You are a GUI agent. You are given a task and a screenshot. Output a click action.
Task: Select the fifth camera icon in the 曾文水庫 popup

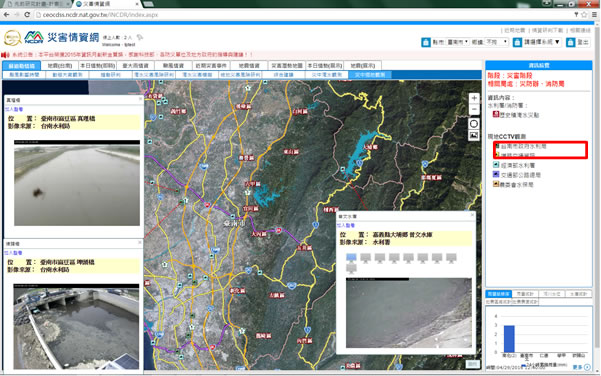pos(408,258)
